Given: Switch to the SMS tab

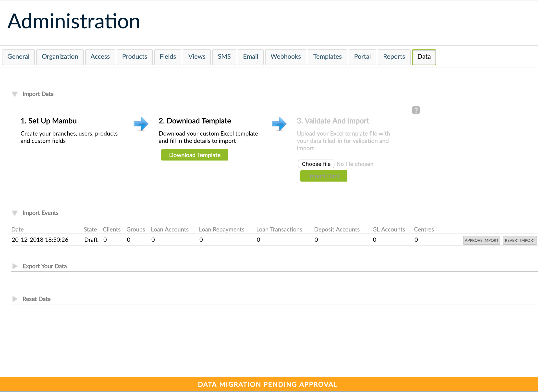Looking at the screenshot, I should point(224,57).
